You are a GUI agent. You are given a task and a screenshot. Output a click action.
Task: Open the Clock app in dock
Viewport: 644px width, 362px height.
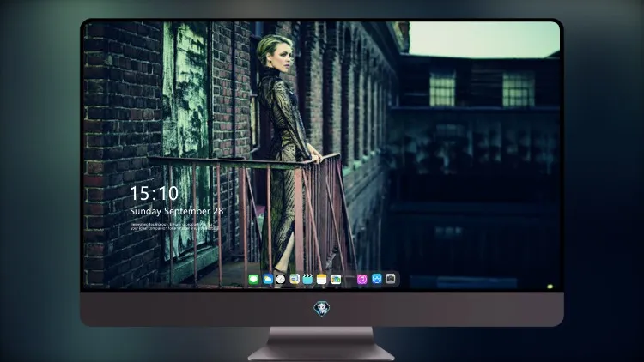tap(281, 280)
